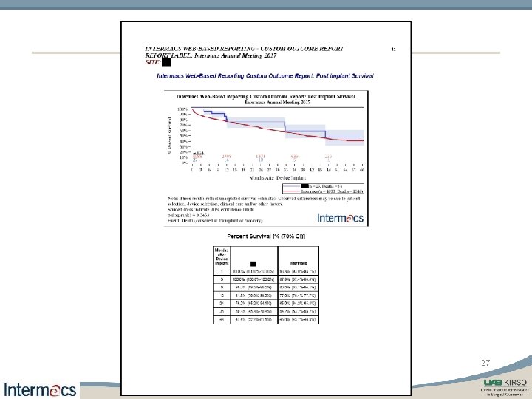Click the Intermacs logo inside the chart
The image size is (532, 399).
[340, 218]
